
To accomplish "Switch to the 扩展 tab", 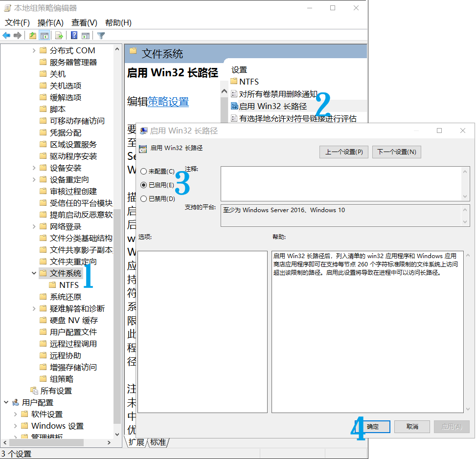I will (x=136, y=442).
